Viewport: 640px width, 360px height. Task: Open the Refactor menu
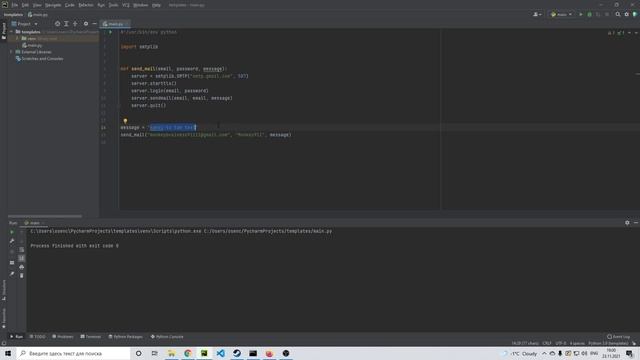coord(86,5)
